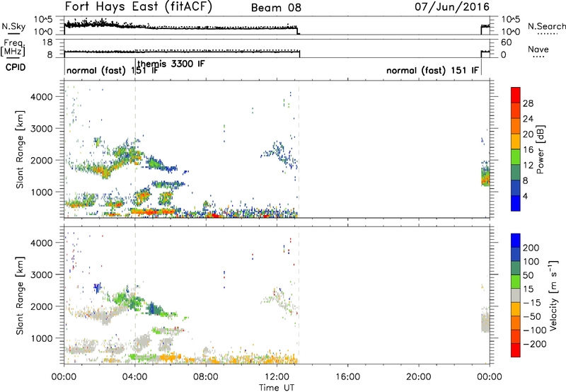This screenshot has height=392, width=566.
Task: Click the '-200' velocity colorbar tick
Action: pos(534,344)
